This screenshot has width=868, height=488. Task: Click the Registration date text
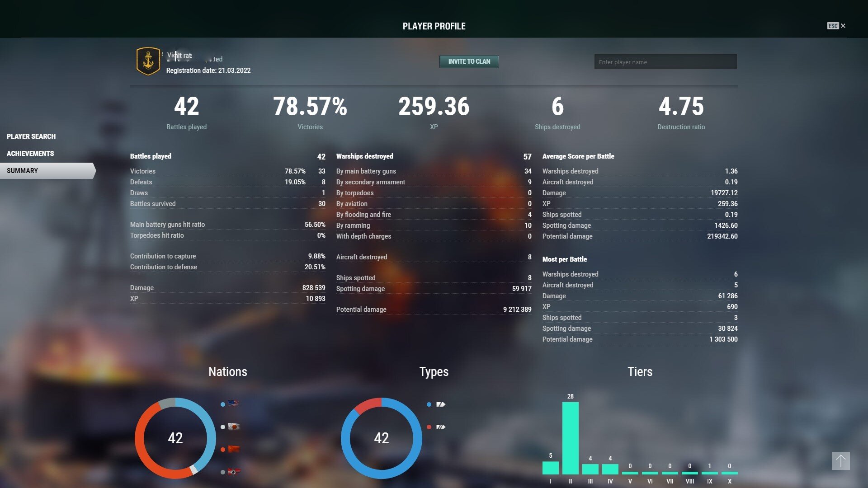click(x=208, y=70)
